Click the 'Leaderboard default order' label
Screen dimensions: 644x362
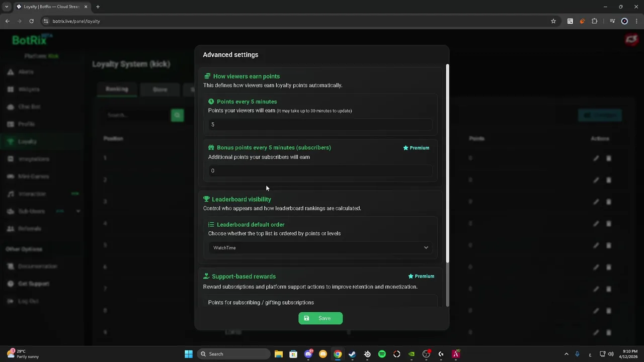tap(251, 225)
